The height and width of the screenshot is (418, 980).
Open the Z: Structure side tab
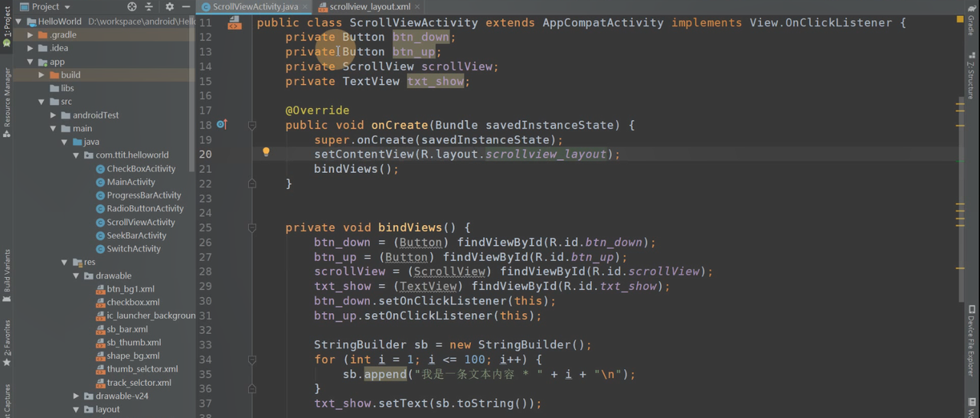click(972, 75)
